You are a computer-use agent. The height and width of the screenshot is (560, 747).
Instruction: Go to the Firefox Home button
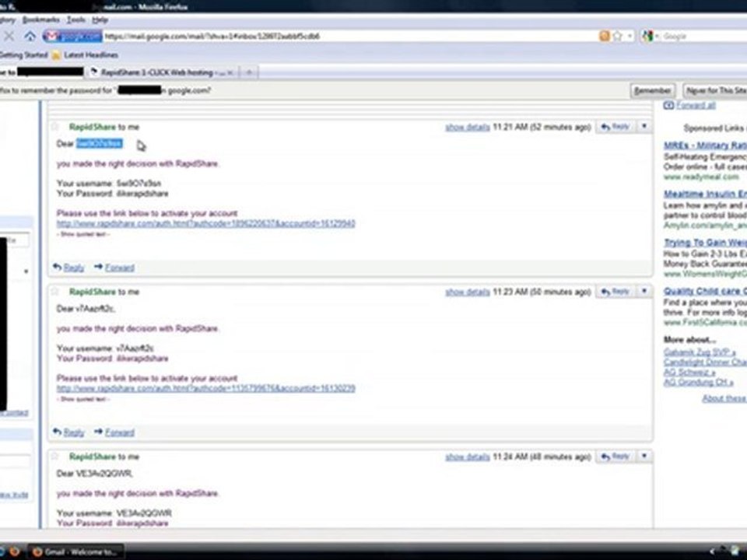coord(30,37)
